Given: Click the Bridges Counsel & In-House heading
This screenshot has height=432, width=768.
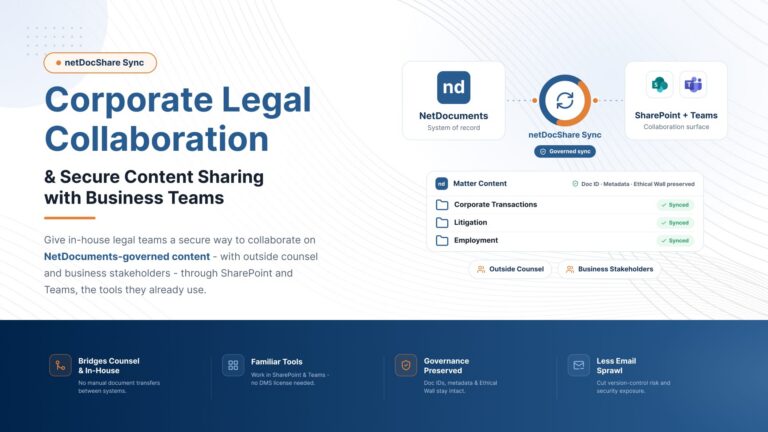Looking at the screenshot, I should coord(109,366).
